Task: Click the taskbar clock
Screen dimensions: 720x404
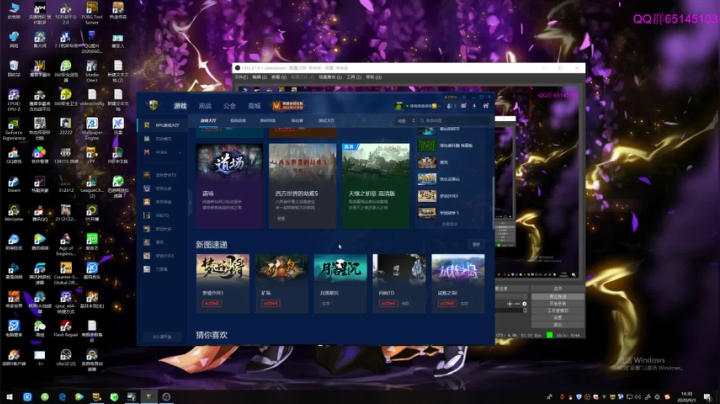Action: click(x=687, y=397)
